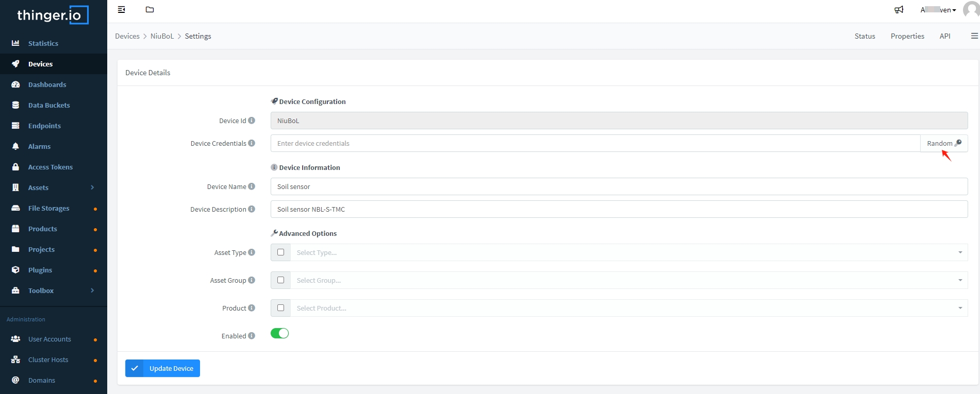
Task: Click the user avatar icon
Action: 971,10
